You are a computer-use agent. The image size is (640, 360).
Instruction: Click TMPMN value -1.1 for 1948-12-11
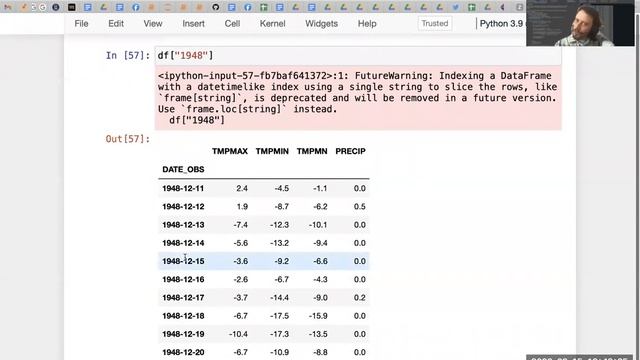click(x=320, y=189)
